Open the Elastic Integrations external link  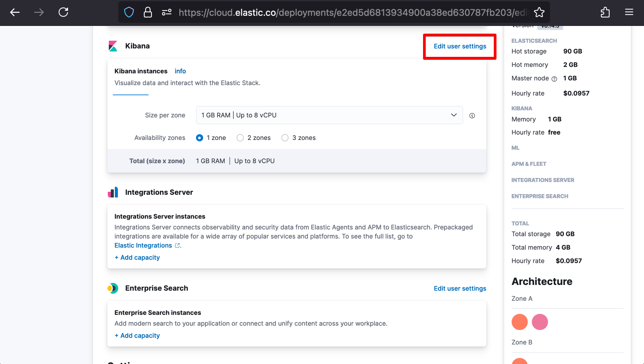point(147,246)
